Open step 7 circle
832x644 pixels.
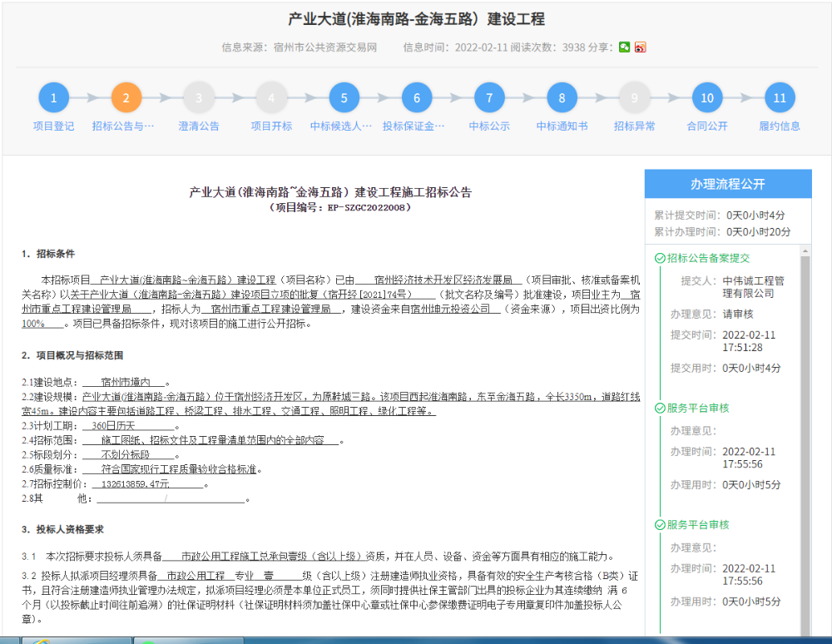(489, 97)
